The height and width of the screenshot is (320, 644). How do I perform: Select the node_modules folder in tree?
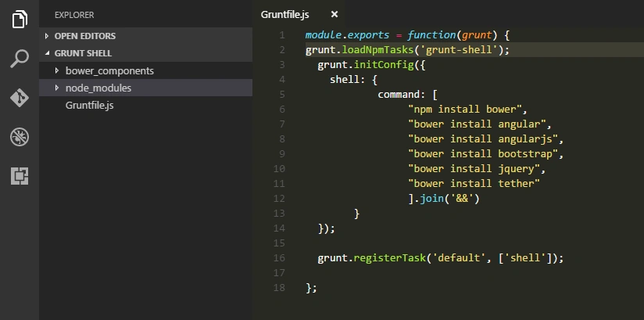click(x=146, y=88)
